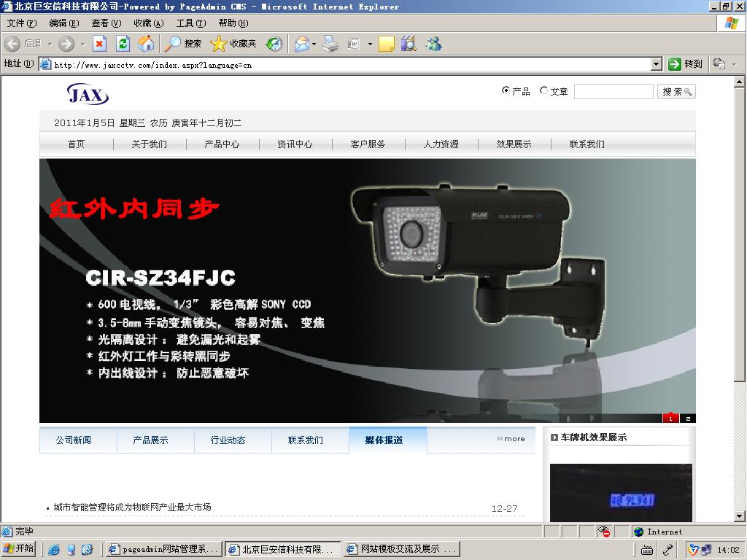Open 人力资源 nav link
This screenshot has height=560, width=747.
click(x=441, y=144)
